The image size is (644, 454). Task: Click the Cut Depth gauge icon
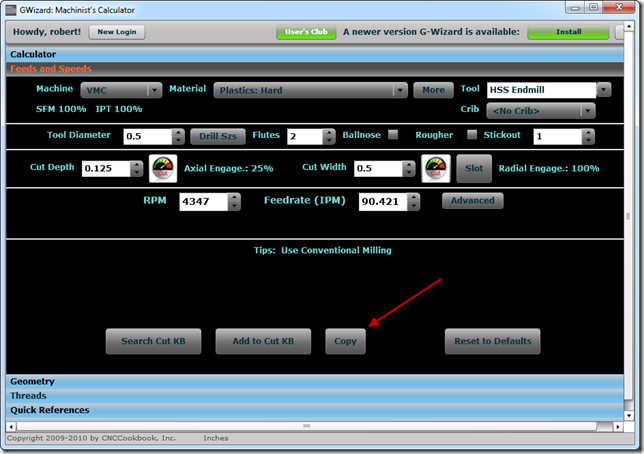[x=163, y=168]
